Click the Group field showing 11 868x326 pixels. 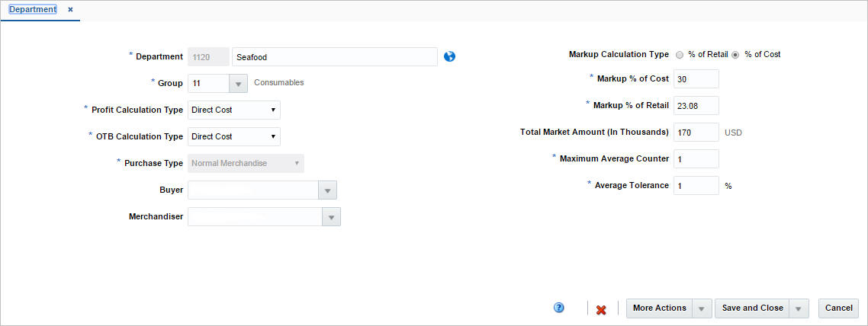tap(209, 84)
